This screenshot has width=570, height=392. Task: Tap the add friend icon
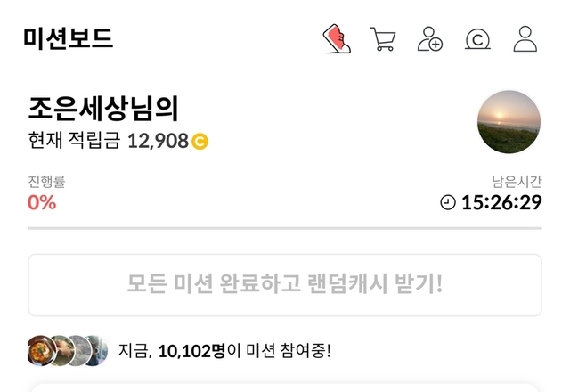click(429, 38)
